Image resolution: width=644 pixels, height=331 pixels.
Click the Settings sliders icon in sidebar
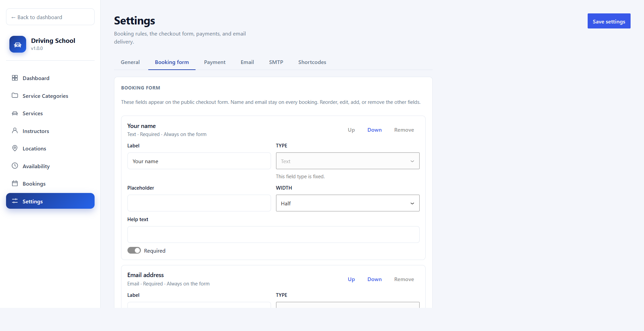(x=15, y=201)
